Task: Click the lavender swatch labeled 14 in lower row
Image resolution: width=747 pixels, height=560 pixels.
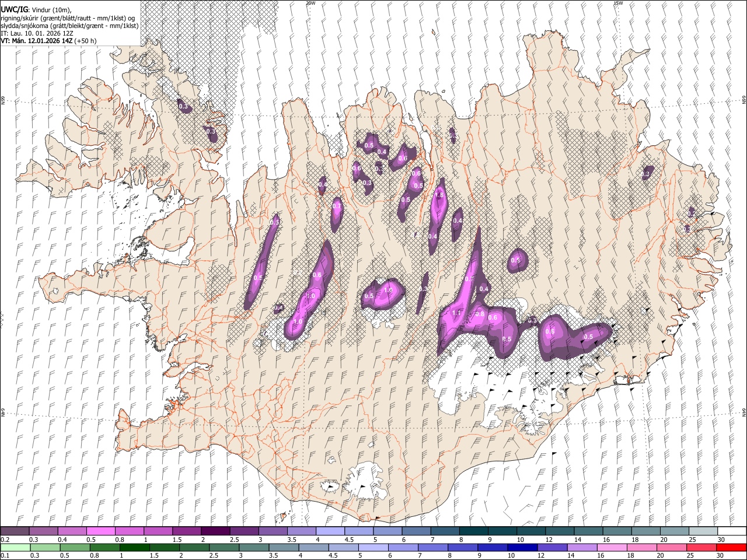Action: (x=582, y=547)
